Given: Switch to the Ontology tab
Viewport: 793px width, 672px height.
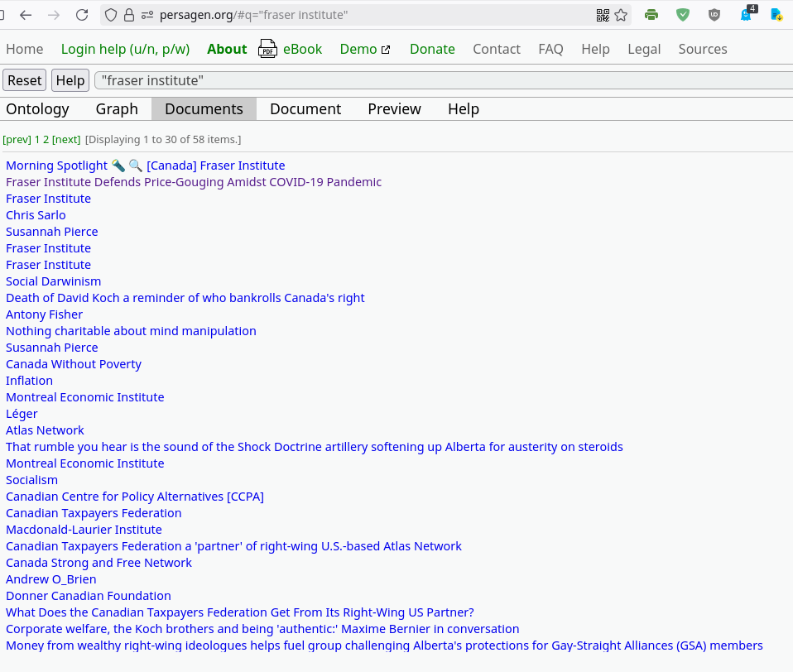Looking at the screenshot, I should click(x=37, y=109).
